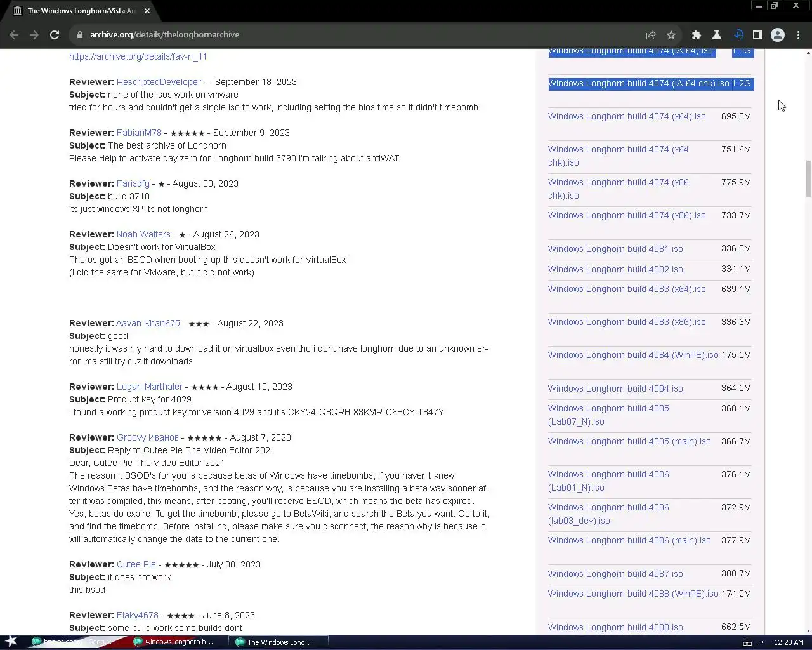Download Longhorn build 4084 (WinPE).iso
Viewport: 812px width, 650px height.
[x=633, y=355]
